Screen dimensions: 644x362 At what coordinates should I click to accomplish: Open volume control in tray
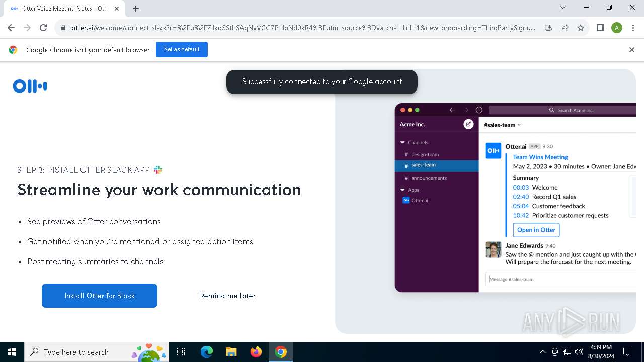pos(579,352)
